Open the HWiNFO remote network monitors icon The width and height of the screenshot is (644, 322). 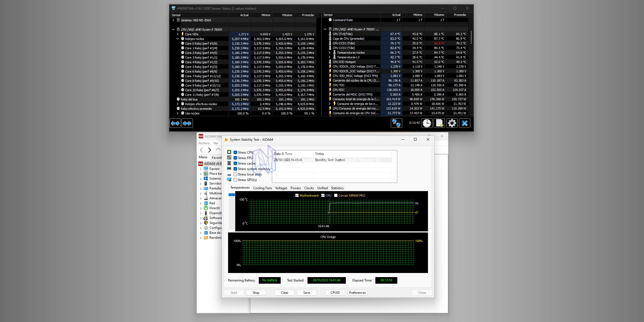[x=396, y=123]
